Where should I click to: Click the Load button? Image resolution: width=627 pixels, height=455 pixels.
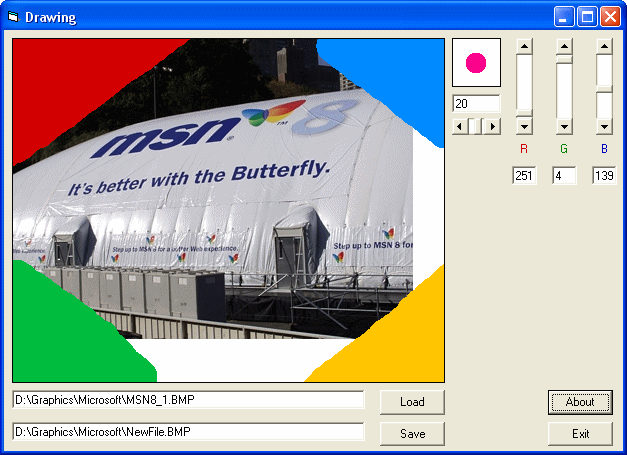click(x=412, y=402)
